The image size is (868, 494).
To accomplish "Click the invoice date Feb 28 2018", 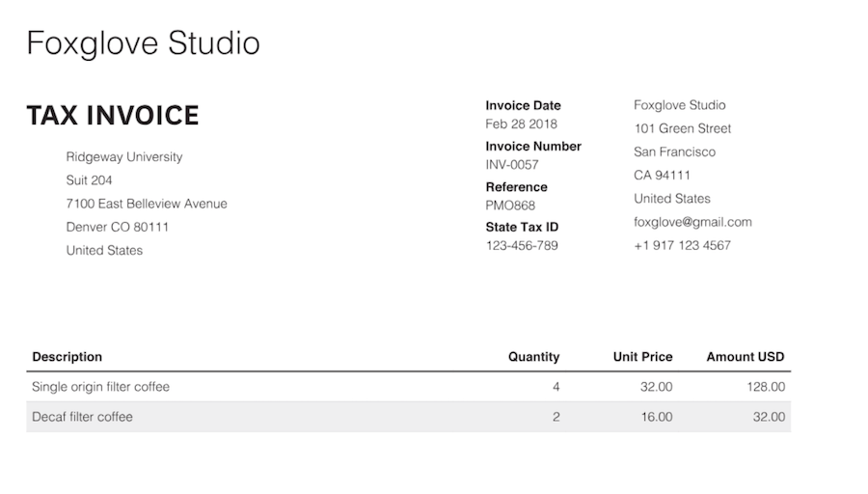I will [x=521, y=124].
